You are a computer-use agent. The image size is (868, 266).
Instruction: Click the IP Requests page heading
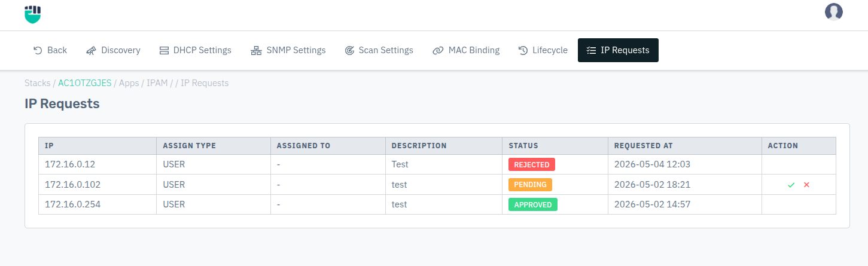(x=62, y=103)
